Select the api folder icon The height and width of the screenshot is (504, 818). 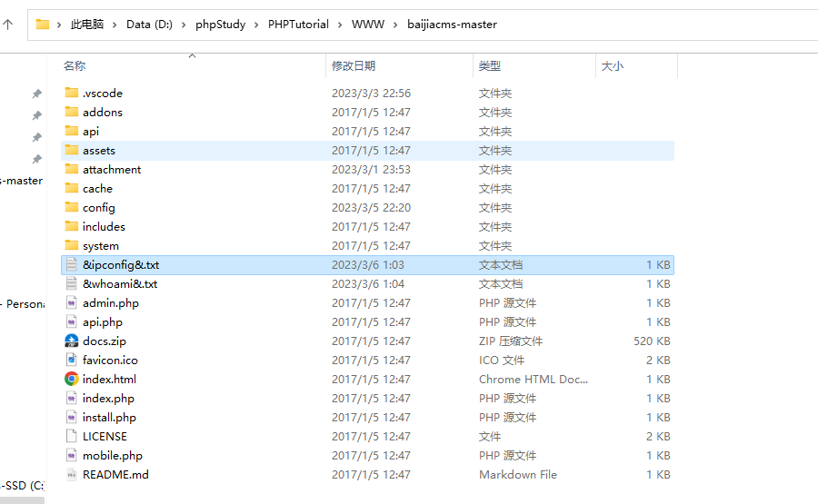coord(72,131)
